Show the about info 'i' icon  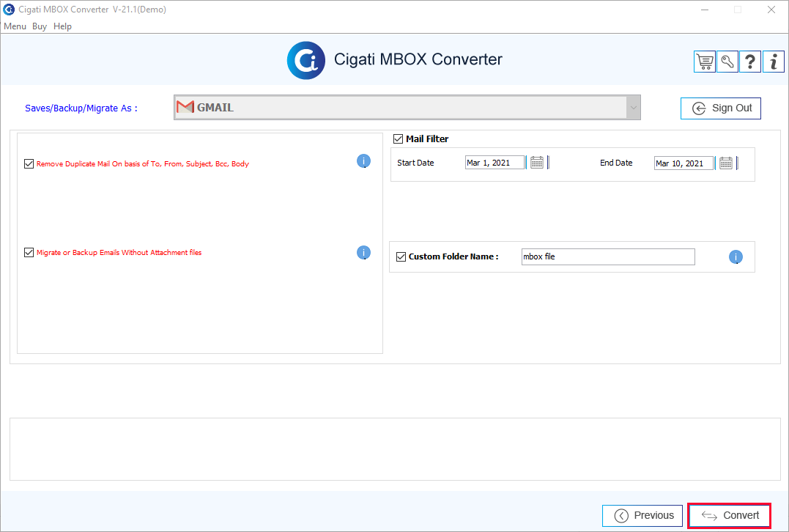pos(774,62)
